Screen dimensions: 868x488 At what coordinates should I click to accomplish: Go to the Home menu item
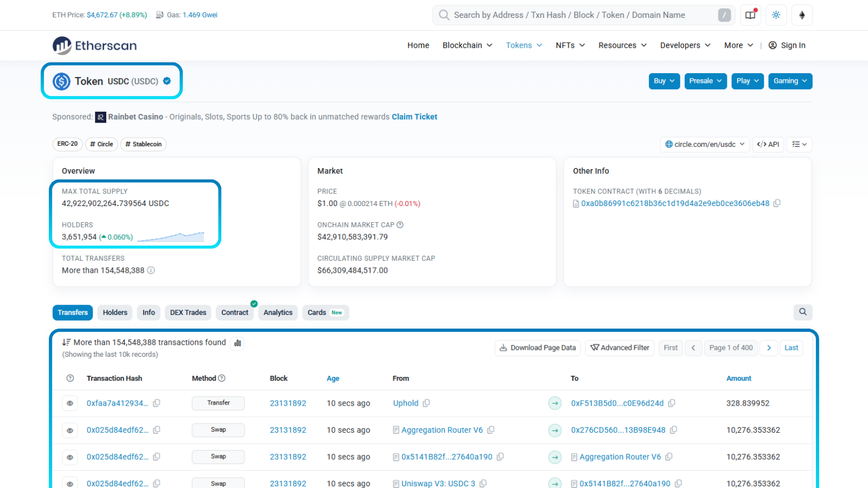[418, 46]
